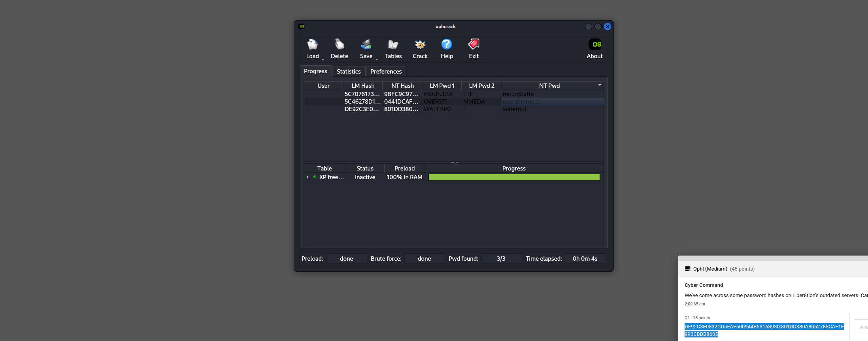Click the 9BFC9C97… NT hash cell

click(x=402, y=94)
